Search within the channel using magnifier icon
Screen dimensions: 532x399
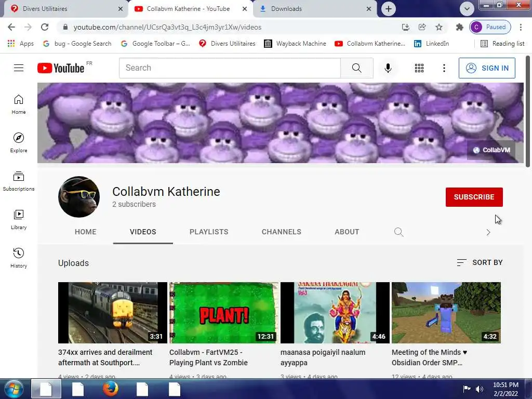click(x=398, y=232)
